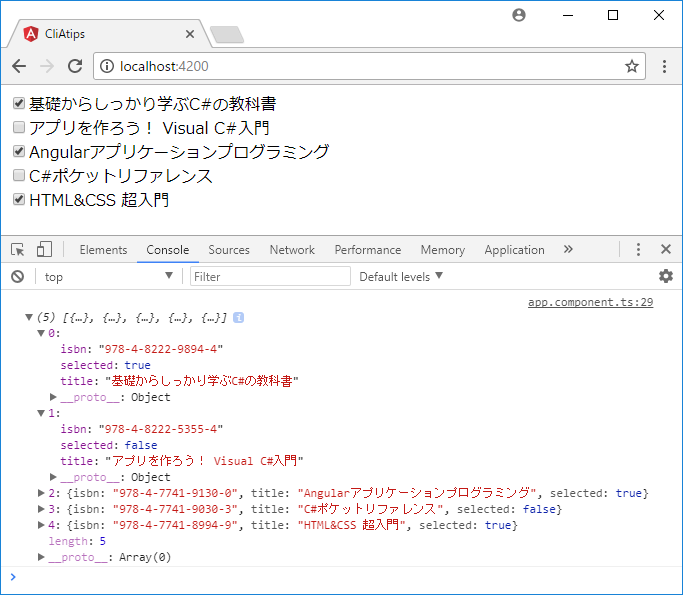Bookmark this page with the star icon
683x595 pixels.
(x=632, y=66)
